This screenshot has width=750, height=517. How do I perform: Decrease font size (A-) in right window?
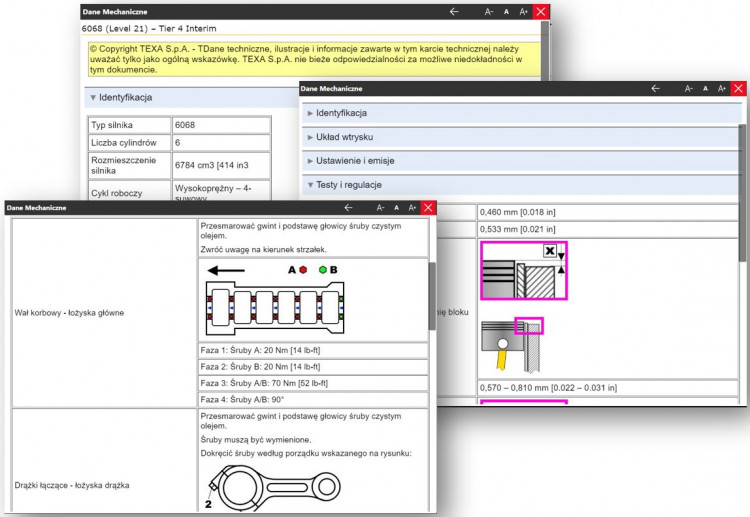(x=688, y=88)
